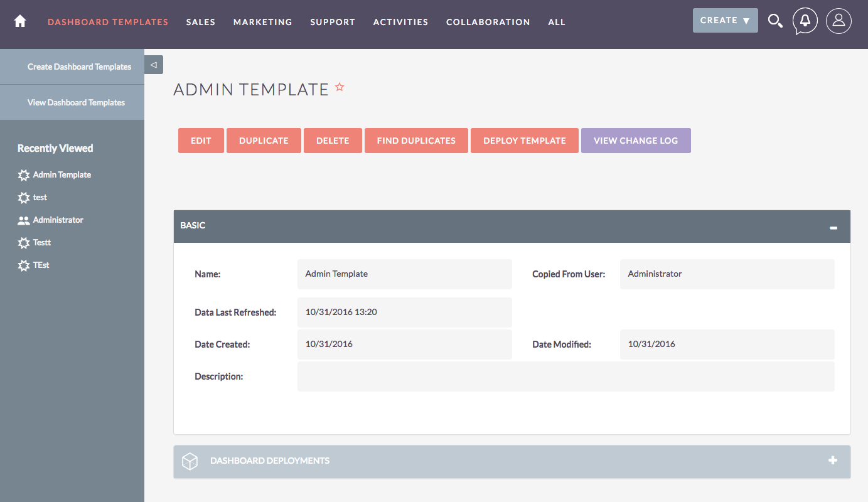Open the Marketing menu
Screen dimensions: 868x502
point(262,22)
